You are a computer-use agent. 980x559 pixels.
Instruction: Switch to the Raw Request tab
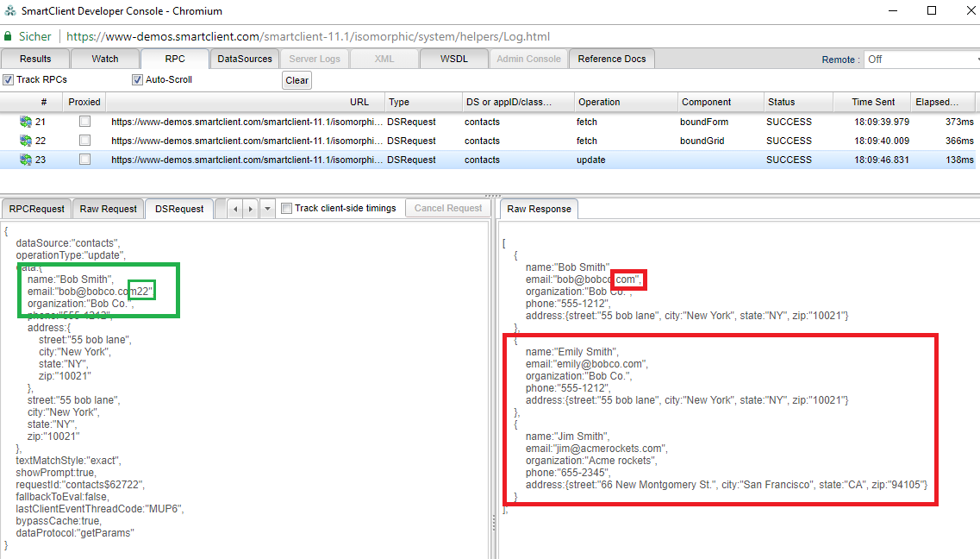click(108, 209)
